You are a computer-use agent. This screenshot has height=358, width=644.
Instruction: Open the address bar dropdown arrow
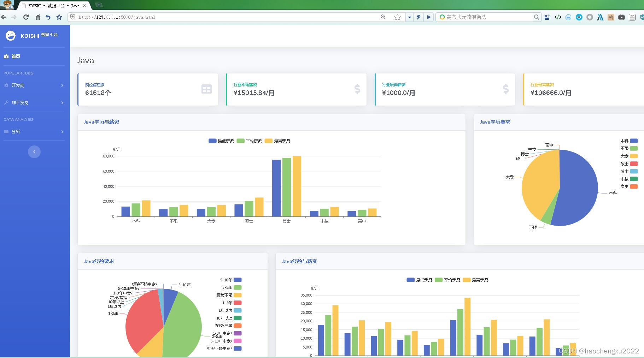tap(409, 17)
